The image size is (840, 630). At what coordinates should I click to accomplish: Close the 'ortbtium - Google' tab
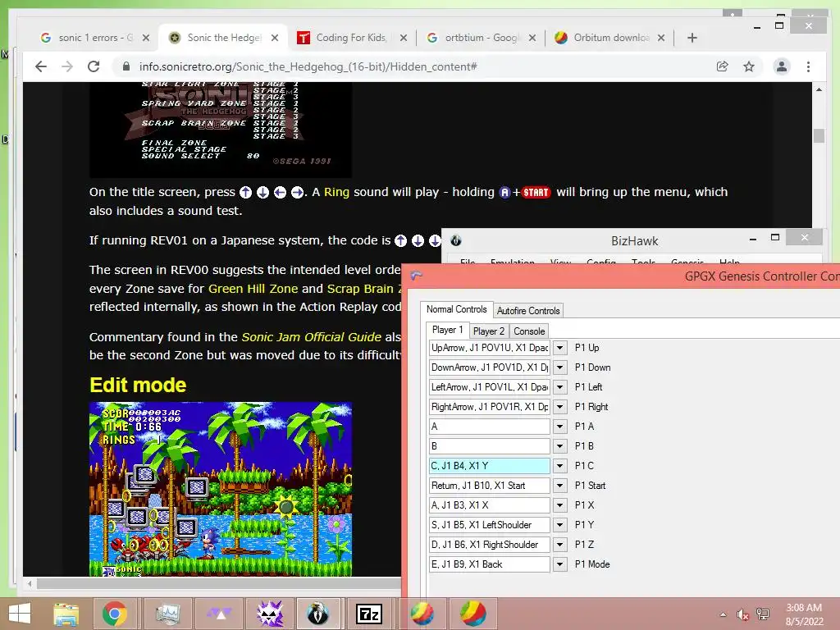pyautogui.click(x=532, y=38)
